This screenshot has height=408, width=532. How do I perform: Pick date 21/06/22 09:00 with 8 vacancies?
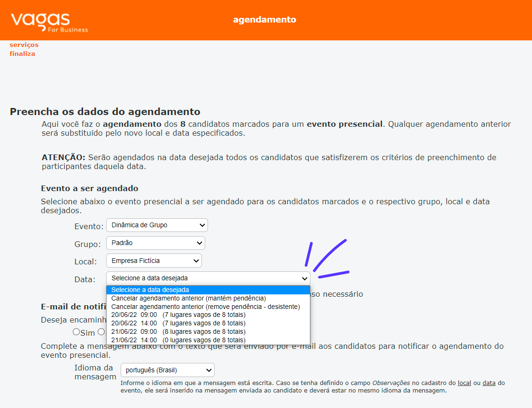tap(208, 331)
